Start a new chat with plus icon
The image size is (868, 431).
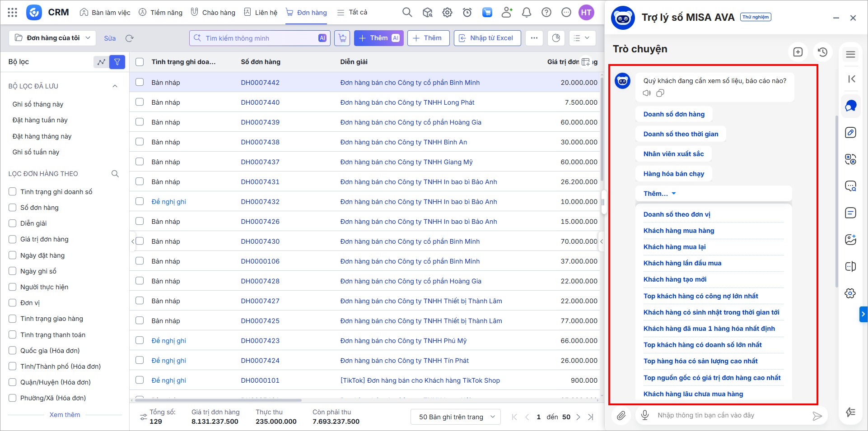798,52
